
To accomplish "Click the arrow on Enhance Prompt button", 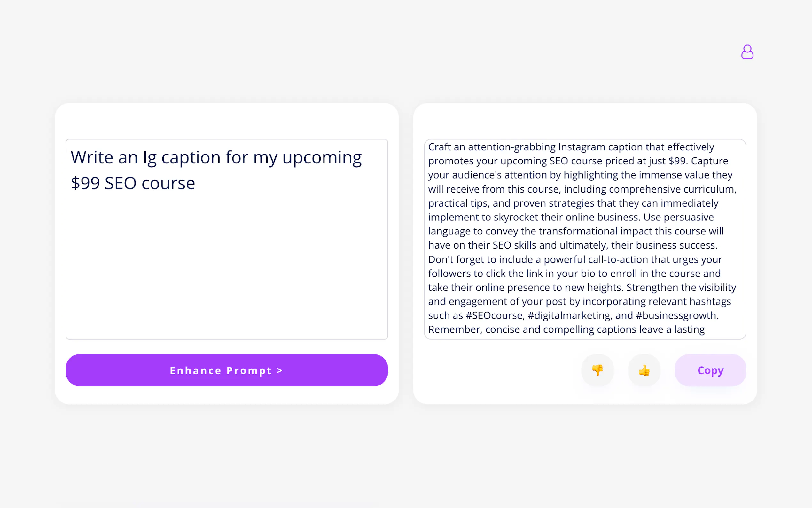I will (280, 370).
